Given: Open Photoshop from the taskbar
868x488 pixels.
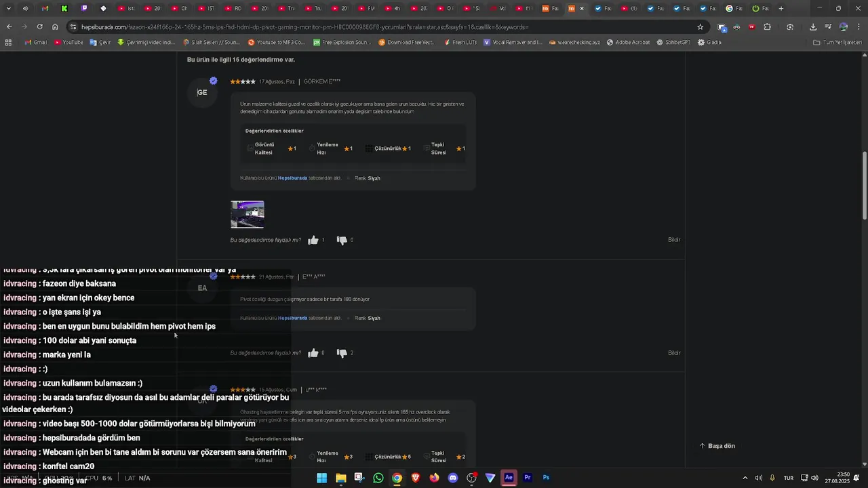Looking at the screenshot, I should coord(546,478).
